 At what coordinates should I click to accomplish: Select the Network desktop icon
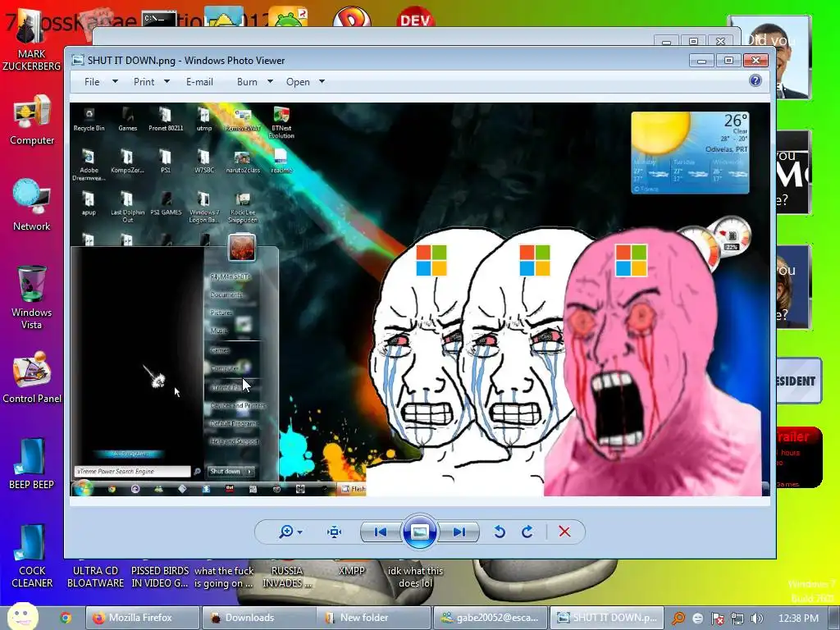pos(32,204)
